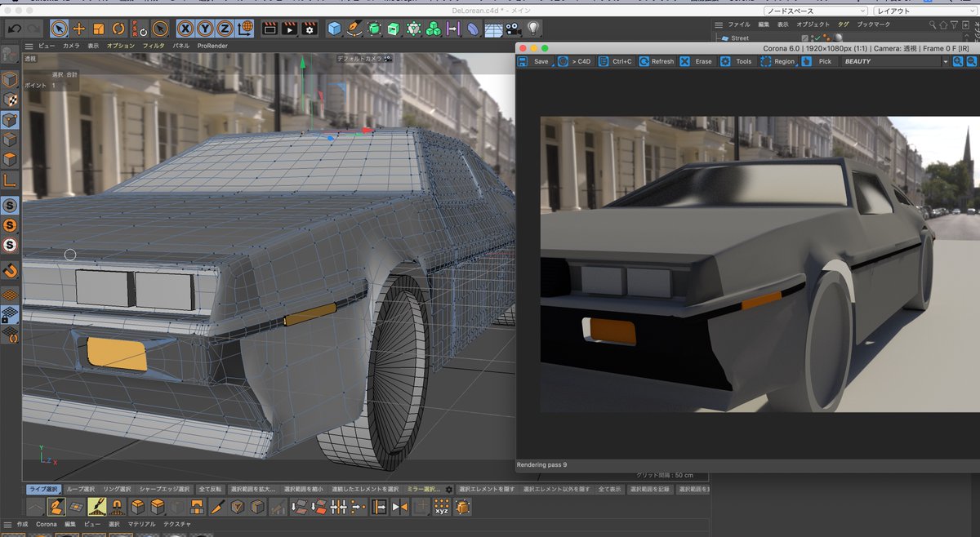Image resolution: width=980 pixels, height=537 pixels.
Task: Add a cube primitive object
Action: click(x=334, y=29)
